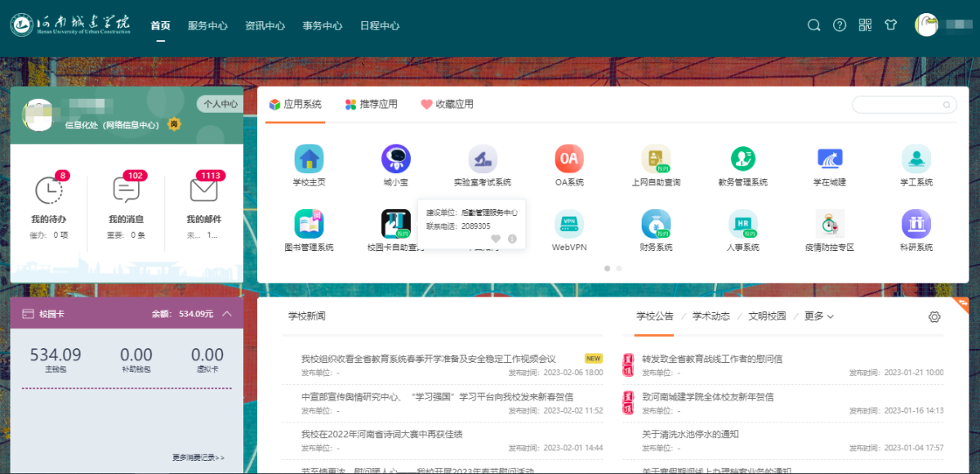Open 我的消息 chat icon
The image size is (980, 474).
[x=126, y=190]
